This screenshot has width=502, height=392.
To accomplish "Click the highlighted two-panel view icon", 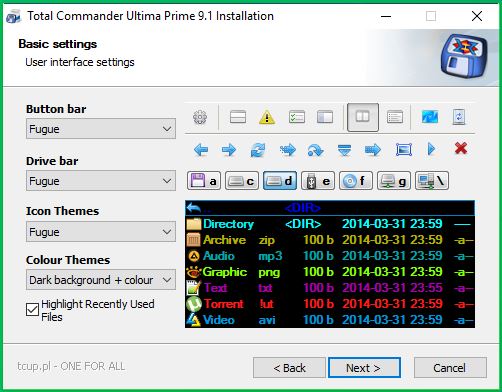I will pyautogui.click(x=363, y=117).
